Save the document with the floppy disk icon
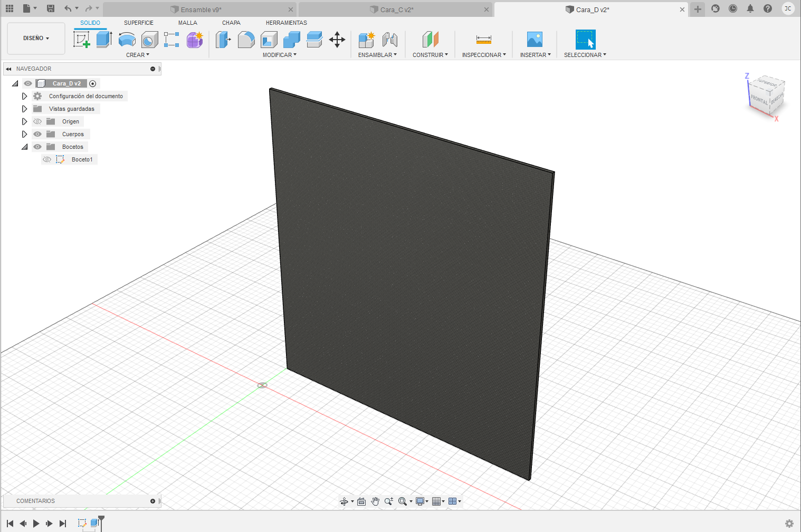The image size is (801, 532). click(x=51, y=8)
